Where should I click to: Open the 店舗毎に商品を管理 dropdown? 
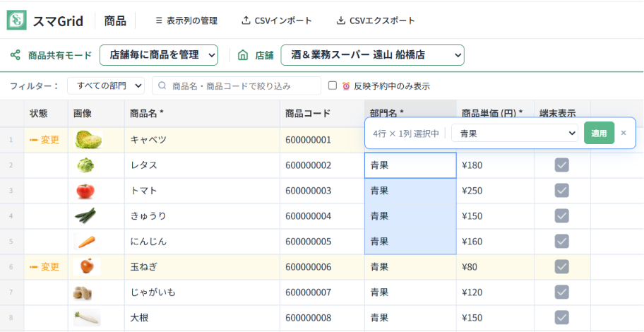point(159,55)
